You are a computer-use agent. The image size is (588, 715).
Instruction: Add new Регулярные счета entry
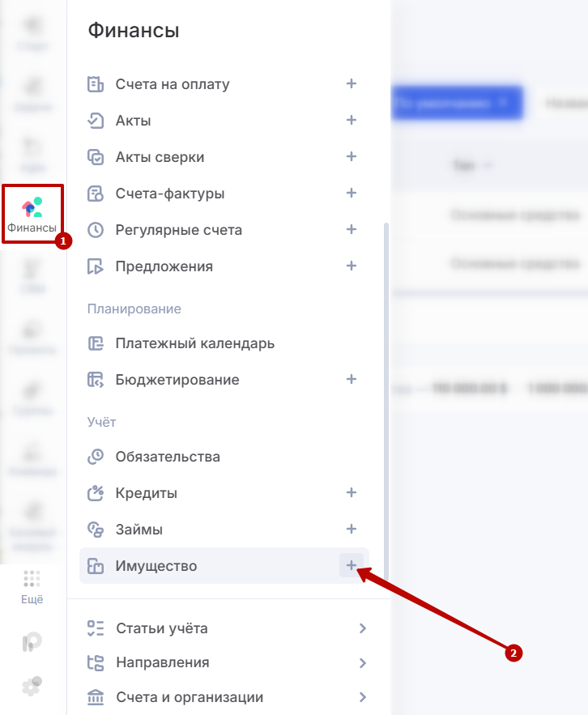pos(352,229)
